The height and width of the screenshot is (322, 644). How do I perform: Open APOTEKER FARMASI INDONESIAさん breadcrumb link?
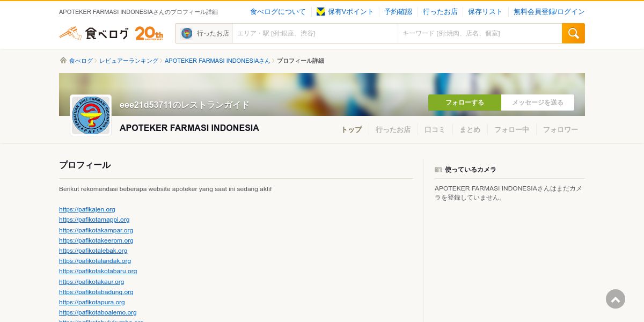pyautogui.click(x=217, y=61)
